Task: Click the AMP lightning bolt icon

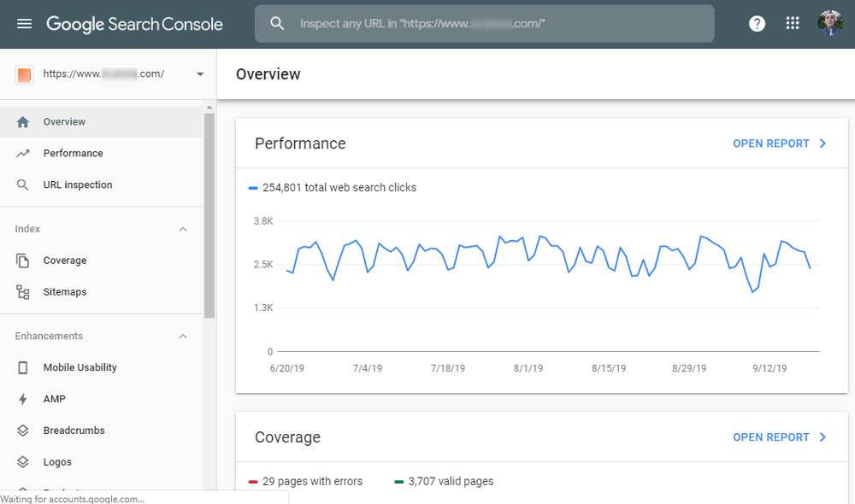Action: [22, 400]
